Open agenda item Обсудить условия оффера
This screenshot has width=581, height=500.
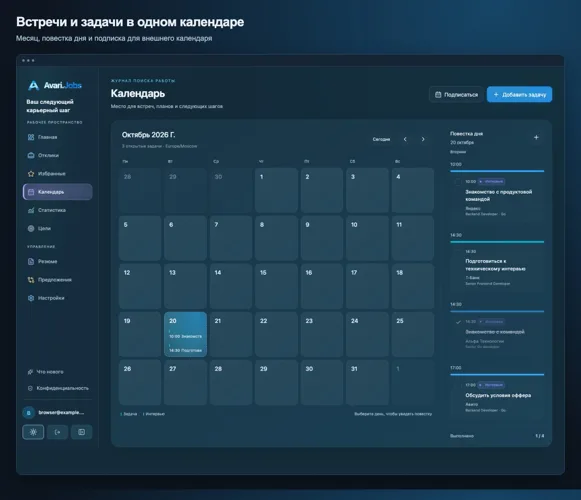point(497,397)
